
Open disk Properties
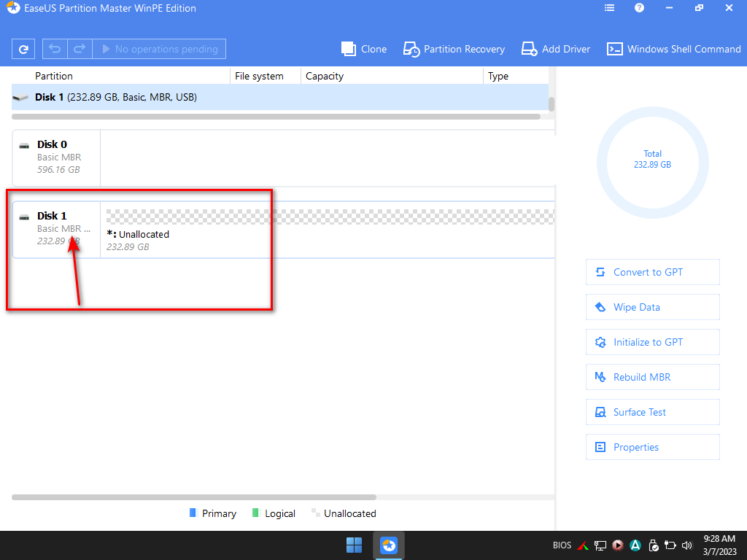pos(653,447)
